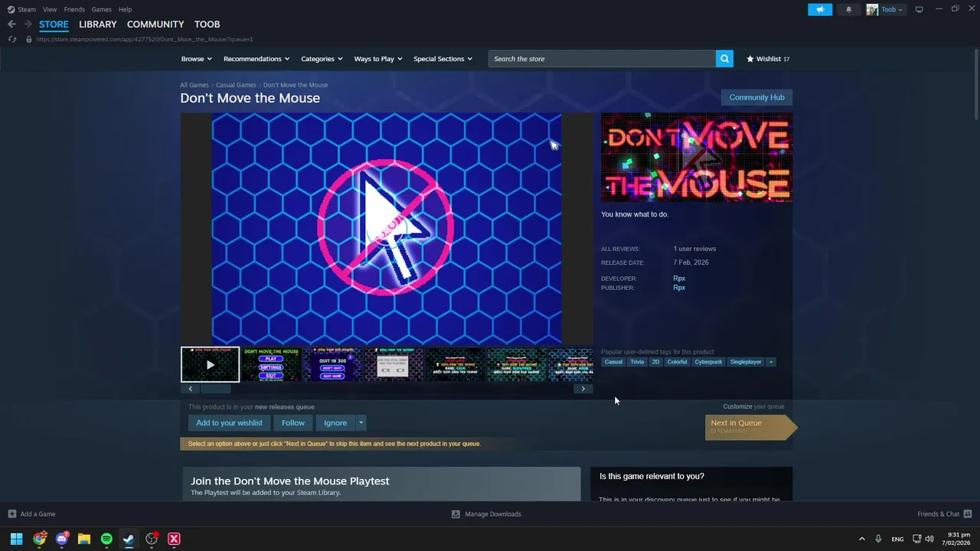Open the View menu
The width and height of the screenshot is (980, 551).
click(50, 9)
